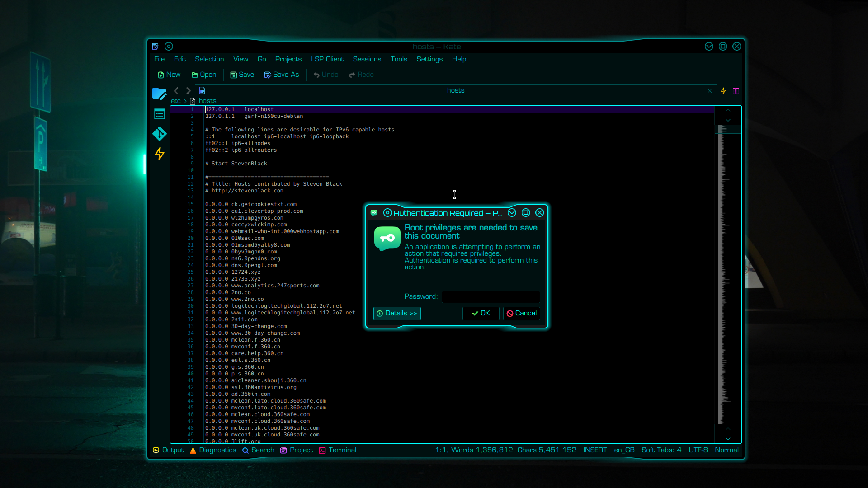Go to previous tab with back arrow
Viewport: 868px width, 488px height.
pyautogui.click(x=176, y=91)
